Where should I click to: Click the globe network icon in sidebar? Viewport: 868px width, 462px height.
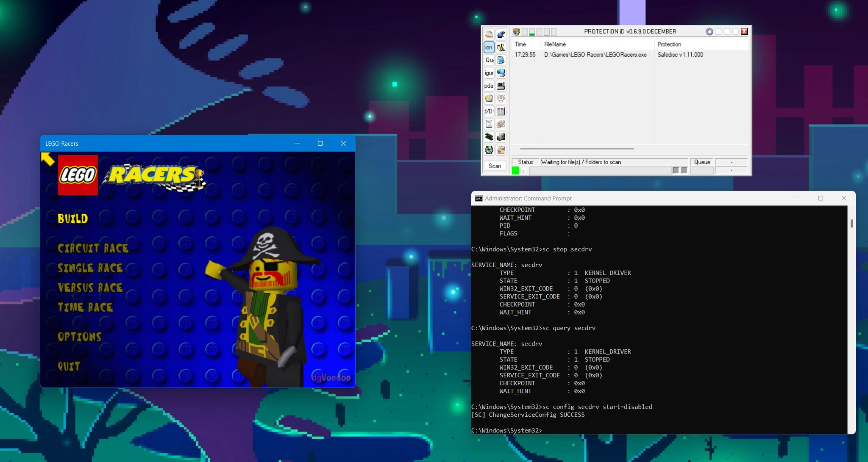(x=501, y=73)
